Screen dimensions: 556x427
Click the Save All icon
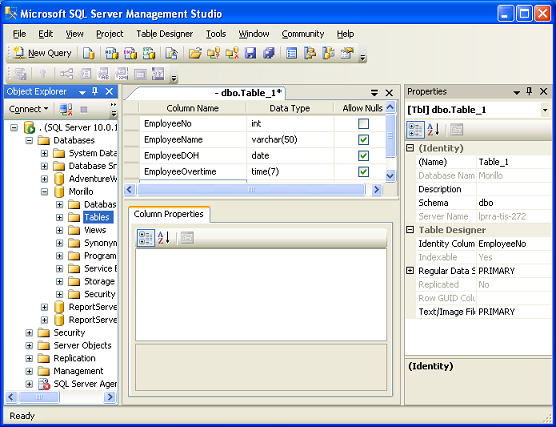pyautogui.click(x=269, y=53)
